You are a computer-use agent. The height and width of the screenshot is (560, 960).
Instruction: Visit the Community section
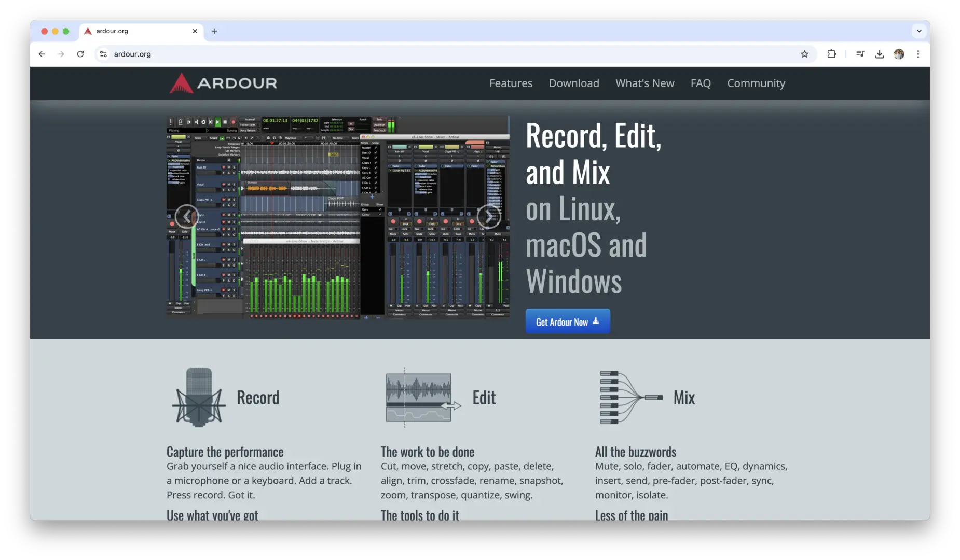pyautogui.click(x=756, y=83)
